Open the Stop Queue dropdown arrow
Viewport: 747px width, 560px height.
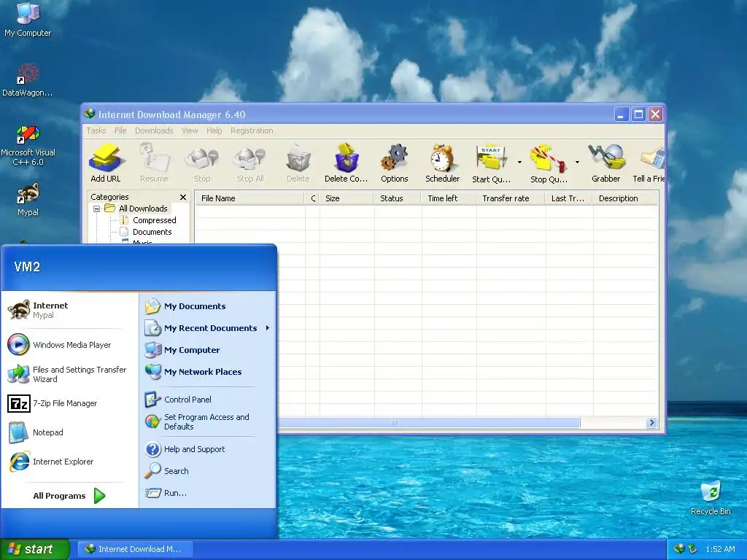(578, 163)
